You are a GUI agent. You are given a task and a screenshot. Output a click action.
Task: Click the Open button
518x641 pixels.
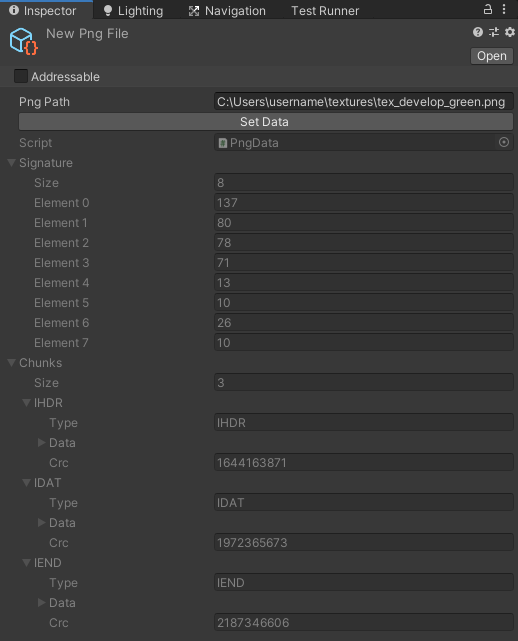(492, 56)
